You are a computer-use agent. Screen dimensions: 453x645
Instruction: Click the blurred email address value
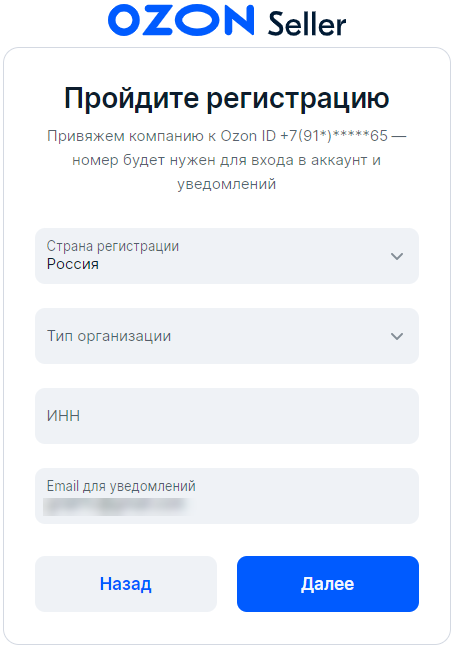117,507
